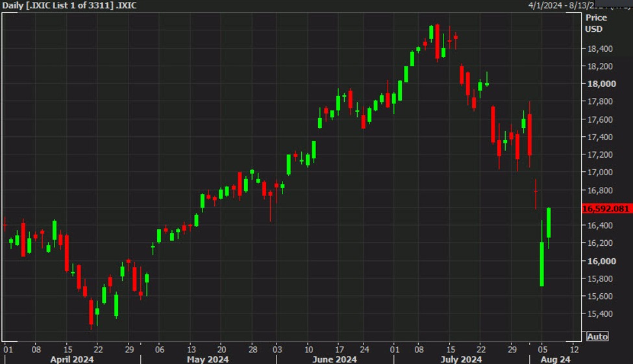The width and height of the screenshot is (633, 364).
Task: Click the 17,200 price axis label
Action: [599, 155]
